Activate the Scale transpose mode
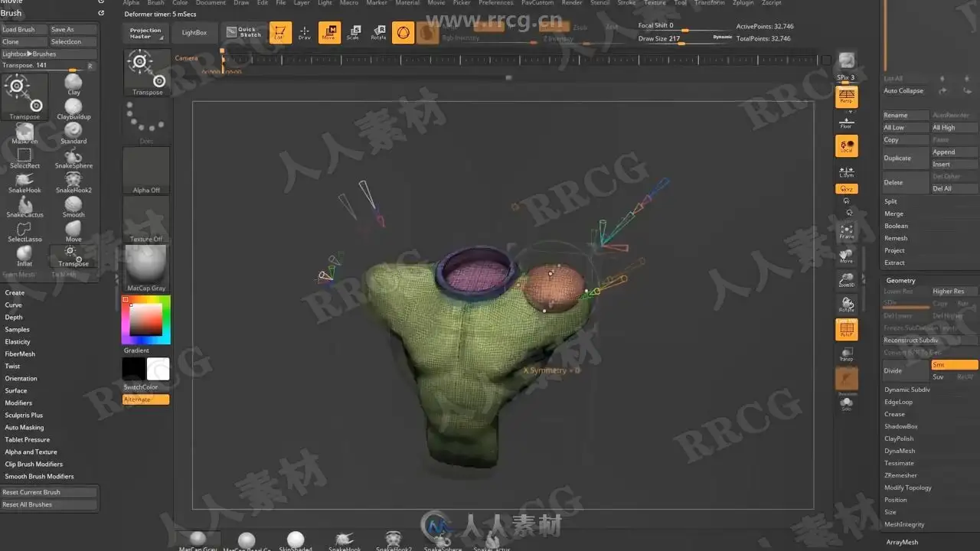Viewport: 980px width, 551px height. [x=353, y=32]
